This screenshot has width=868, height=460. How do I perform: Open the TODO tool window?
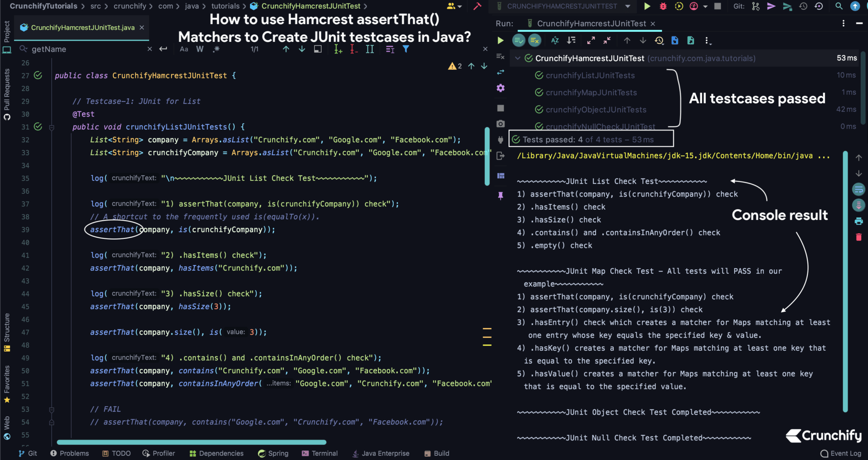tap(117, 453)
